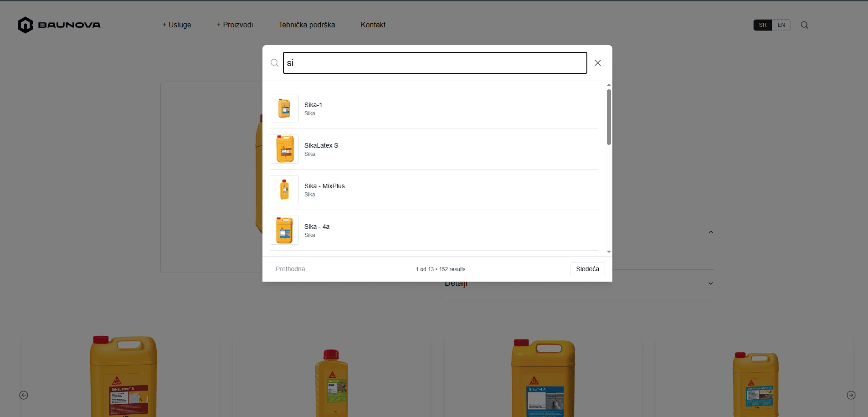The image size is (868, 417).
Task: Click the magnifier icon inside search dialog
Action: (274, 63)
